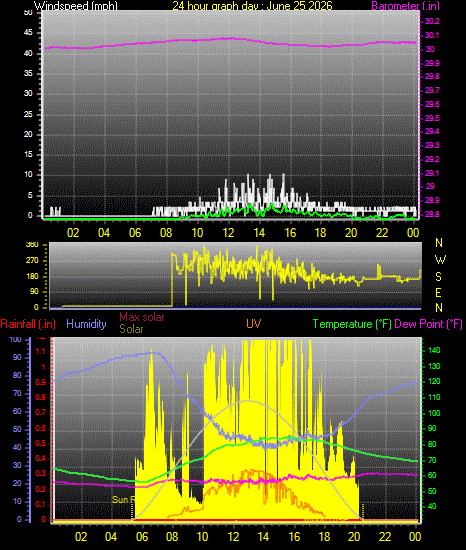
Task: Click 0.4 on the red rainfall axis
Action: tap(41, 458)
